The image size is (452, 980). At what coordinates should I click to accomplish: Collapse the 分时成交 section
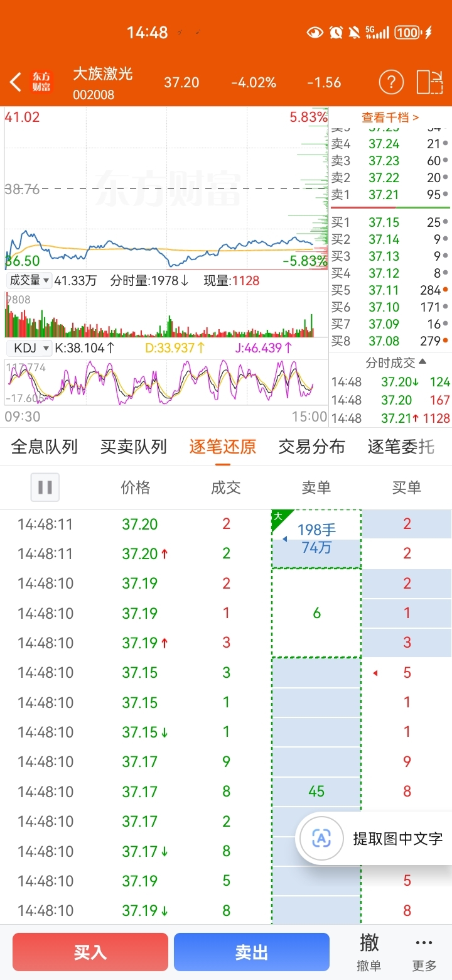pos(396,362)
